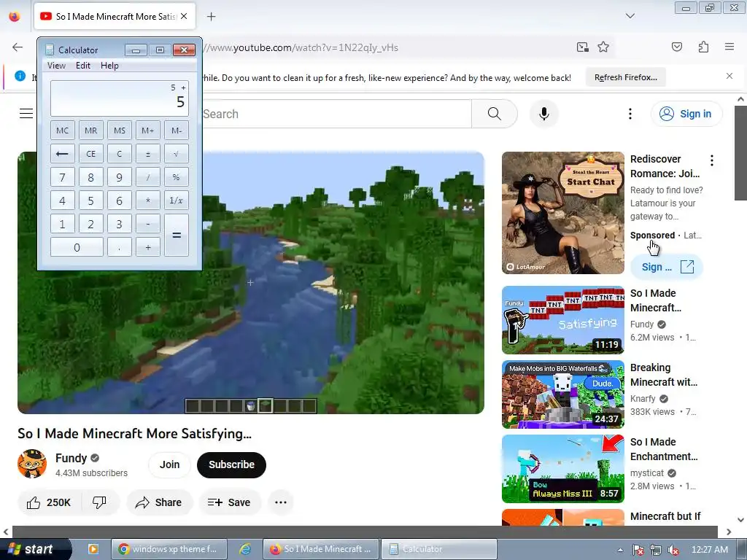Start voice search with the microphone icon
The image size is (747, 560).
click(x=544, y=114)
